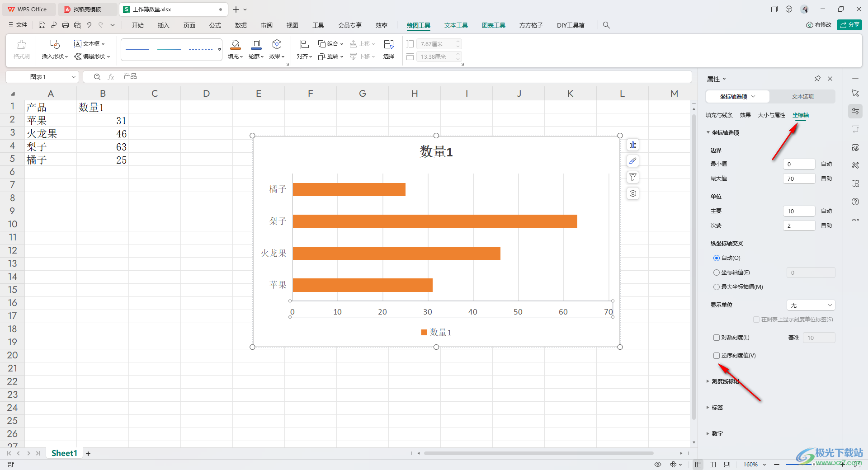This screenshot has width=868, height=470.
Task: Click the chart filter funnel button
Action: click(633, 177)
